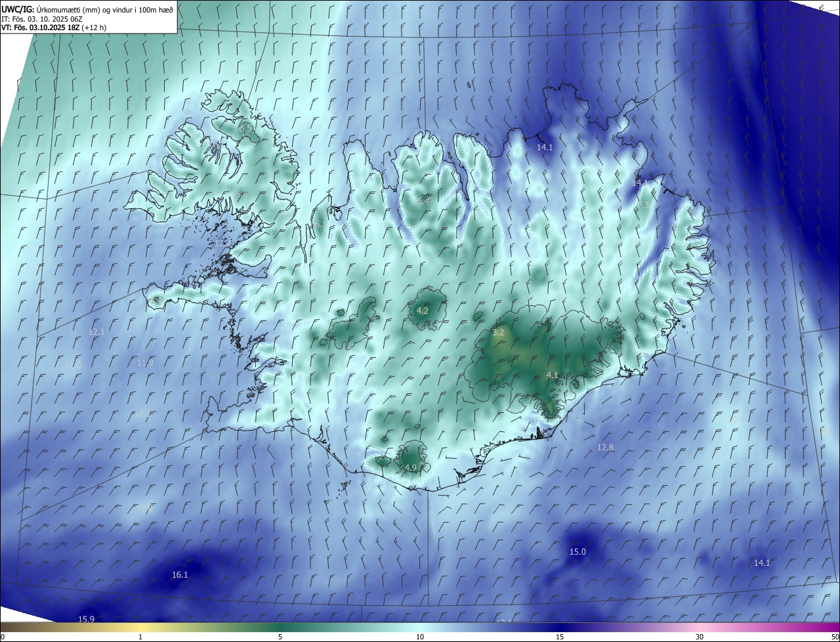The height and width of the screenshot is (642, 840).
Task: Click the map title 'Úrkomumætti (mm) og vindur í 100m hæð'
Action: 105,10
